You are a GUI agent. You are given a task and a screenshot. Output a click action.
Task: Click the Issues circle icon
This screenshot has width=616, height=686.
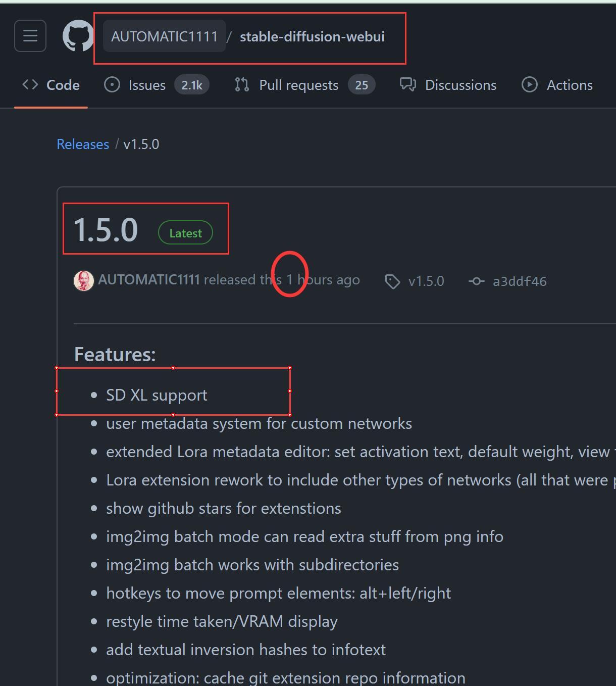112,85
